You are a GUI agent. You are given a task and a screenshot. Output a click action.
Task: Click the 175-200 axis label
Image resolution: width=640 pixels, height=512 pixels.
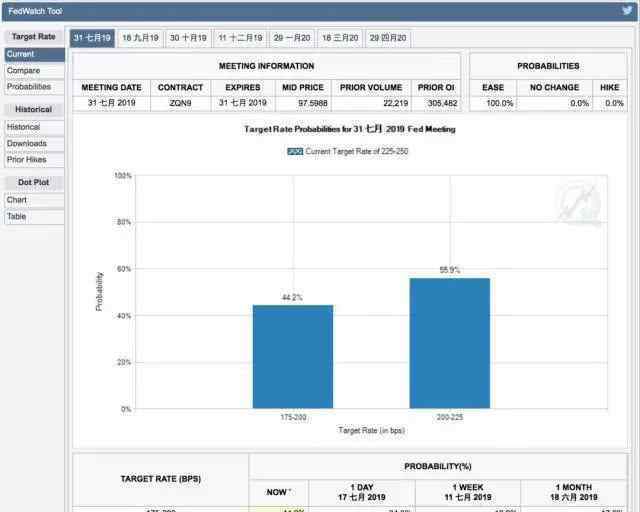click(x=293, y=417)
